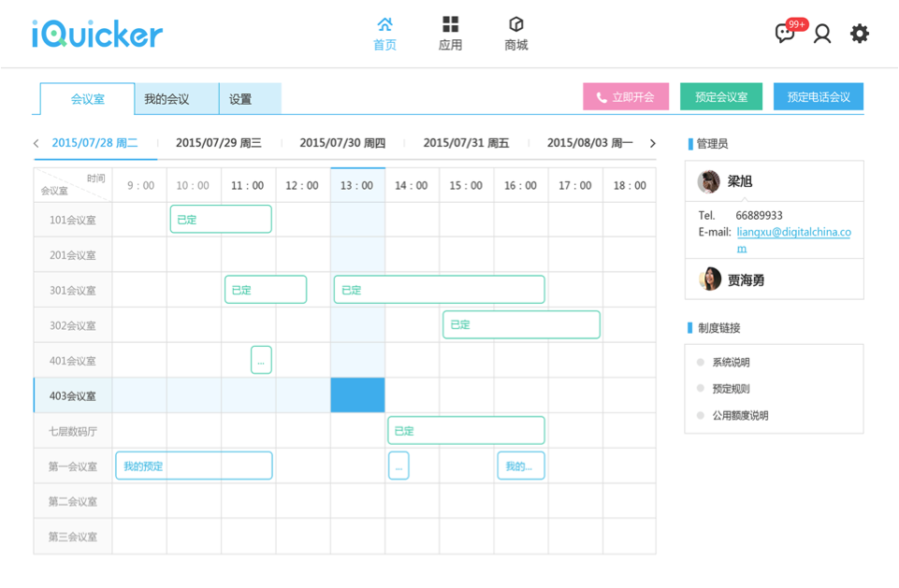Go to next dates with right chevron
This screenshot has width=899, height=588.
pos(652,143)
